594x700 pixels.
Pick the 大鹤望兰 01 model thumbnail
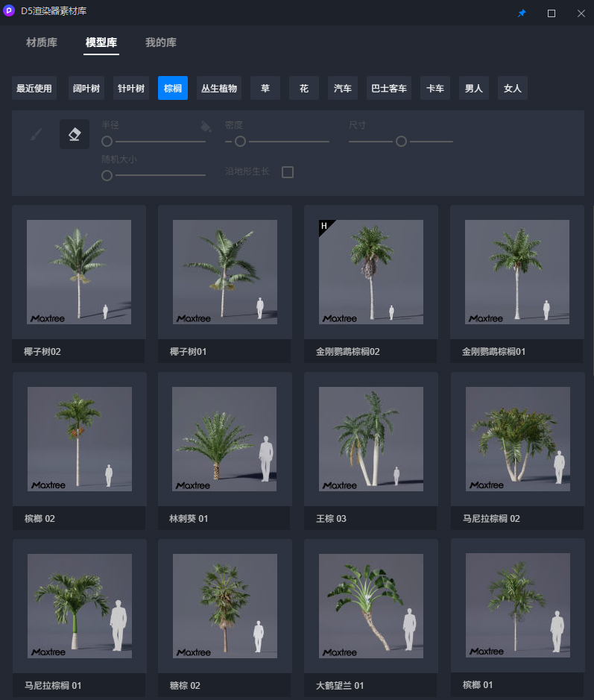[371, 606]
